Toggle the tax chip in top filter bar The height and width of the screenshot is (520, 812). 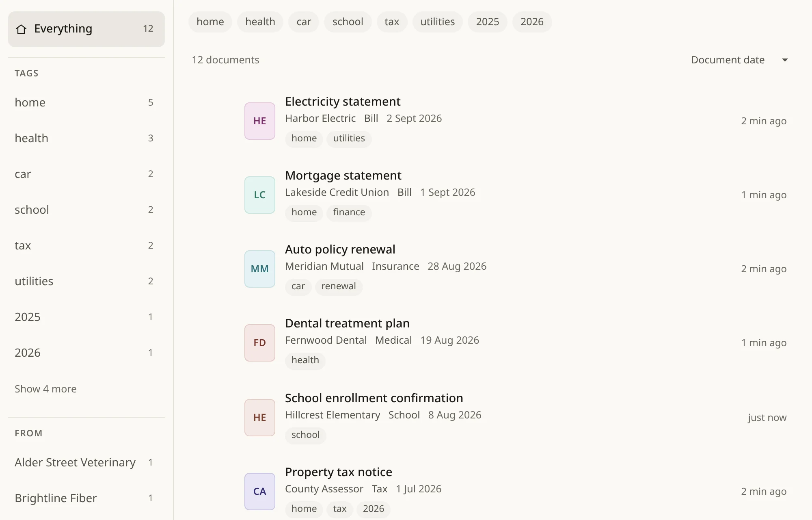coord(392,22)
